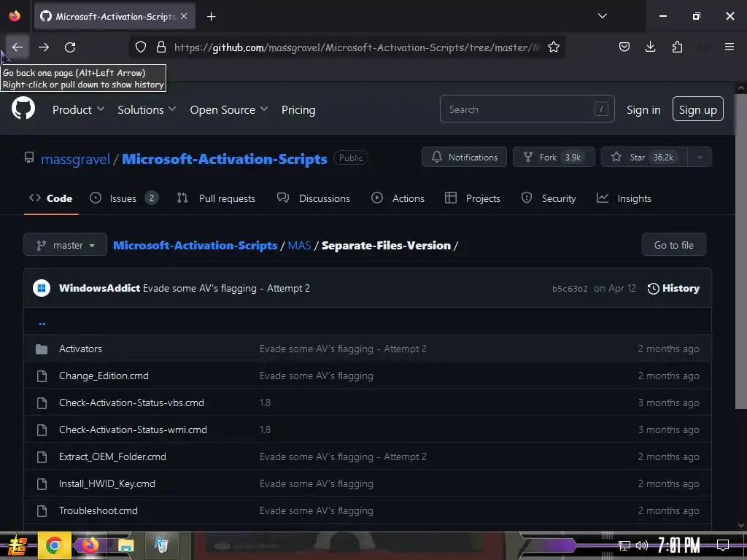Open a new browser tab
The height and width of the screenshot is (560, 747).
pyautogui.click(x=211, y=17)
